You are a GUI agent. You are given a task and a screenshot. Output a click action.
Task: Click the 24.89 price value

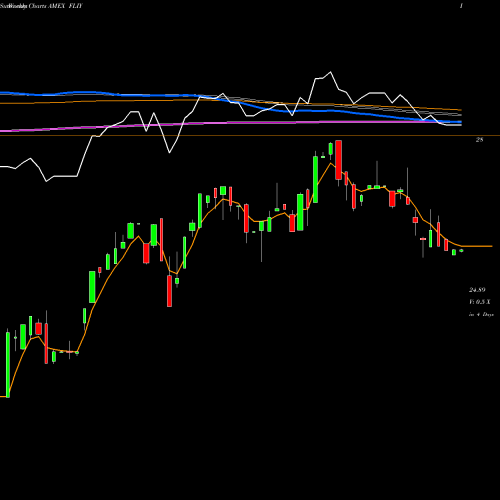point(477,290)
